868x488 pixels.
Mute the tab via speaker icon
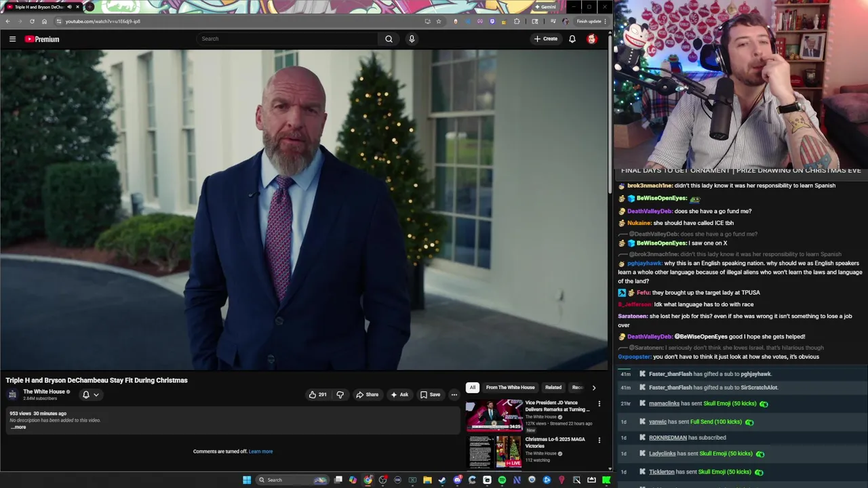[x=69, y=7]
